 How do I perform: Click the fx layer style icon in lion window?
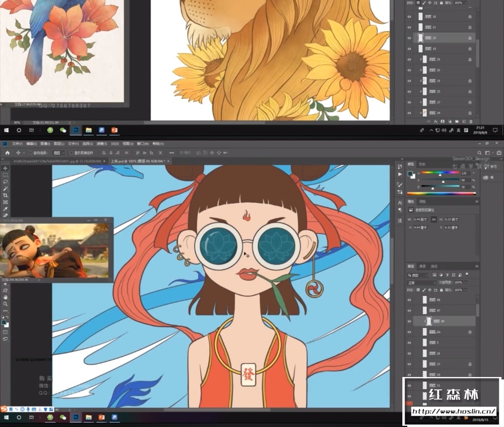[436, 122]
